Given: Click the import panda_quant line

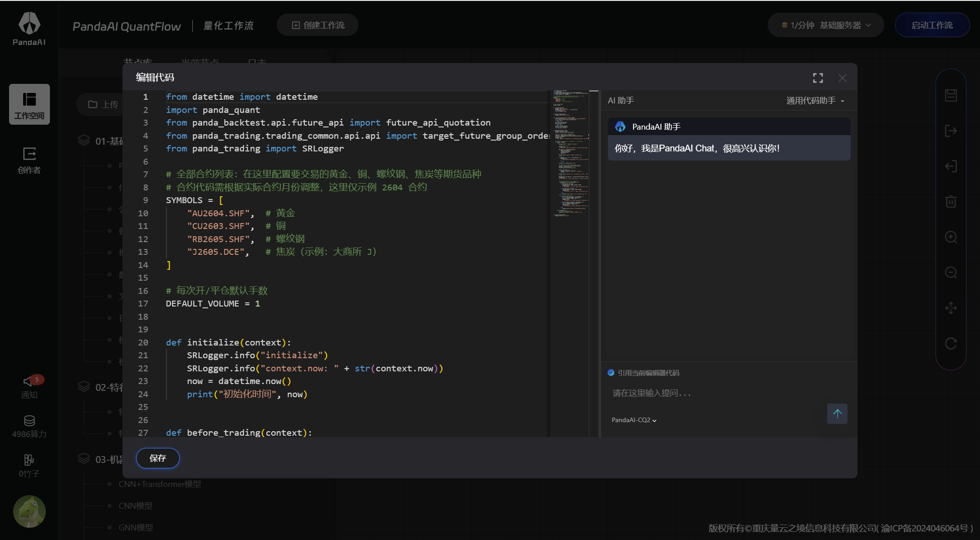Looking at the screenshot, I should pos(213,110).
